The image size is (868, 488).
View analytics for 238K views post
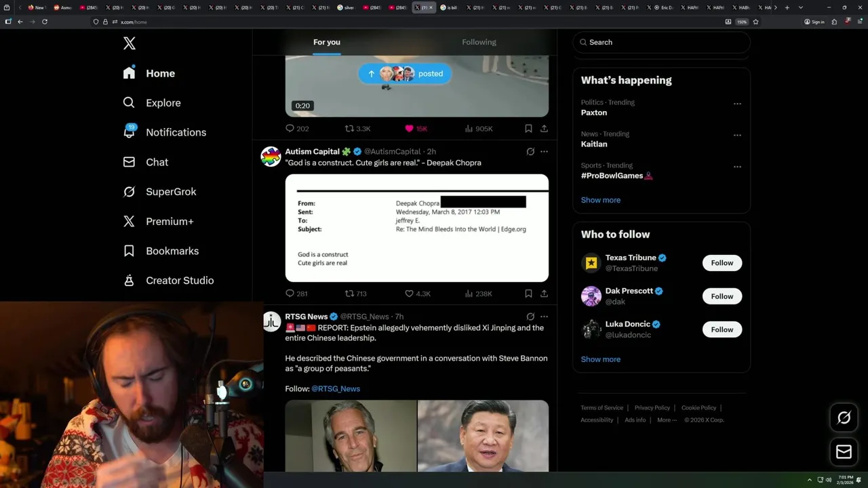478,293
